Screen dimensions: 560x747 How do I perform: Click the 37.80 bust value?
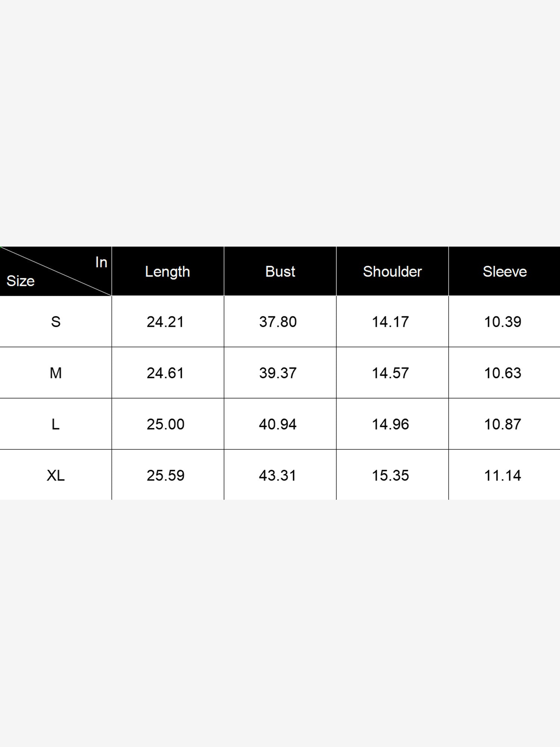[x=278, y=322]
